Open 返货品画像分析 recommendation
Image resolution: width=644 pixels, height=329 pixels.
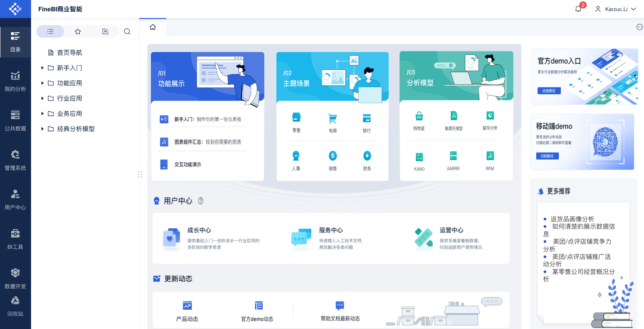tap(572, 219)
